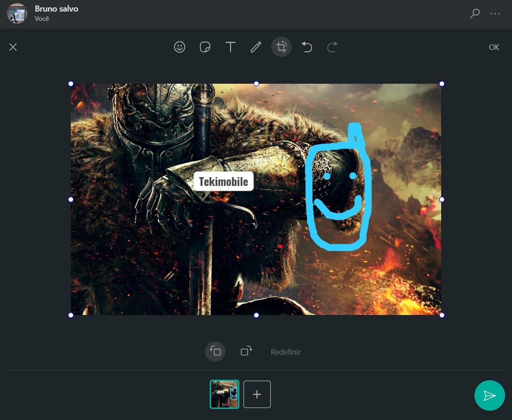Confirm edits with the OK button
Image resolution: width=512 pixels, height=420 pixels.
[x=494, y=47]
